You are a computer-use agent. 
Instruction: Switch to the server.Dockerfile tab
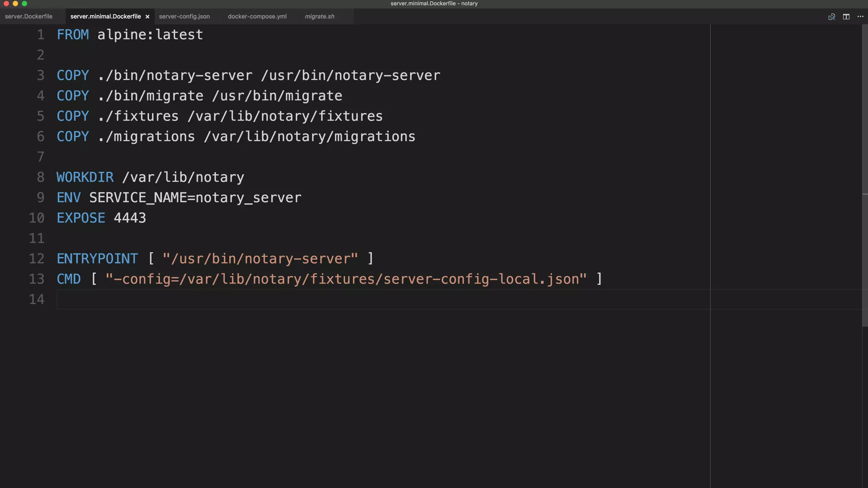pos(29,17)
